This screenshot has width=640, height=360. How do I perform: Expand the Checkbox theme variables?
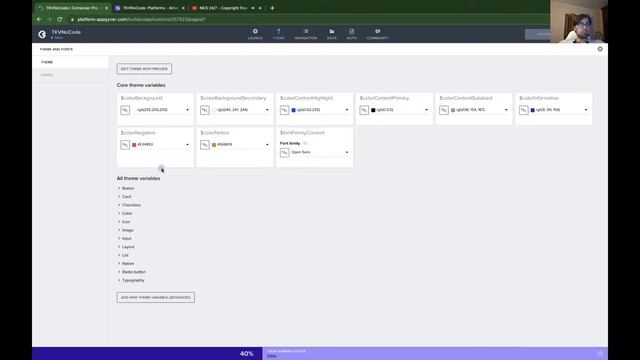(129, 205)
